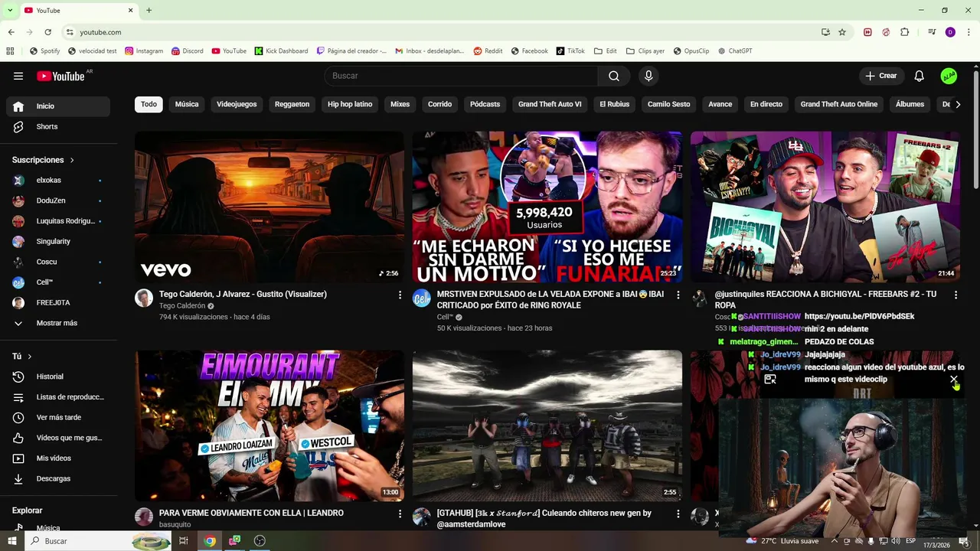Select the Música filter chip
This screenshot has width=980, height=551.
(187, 104)
